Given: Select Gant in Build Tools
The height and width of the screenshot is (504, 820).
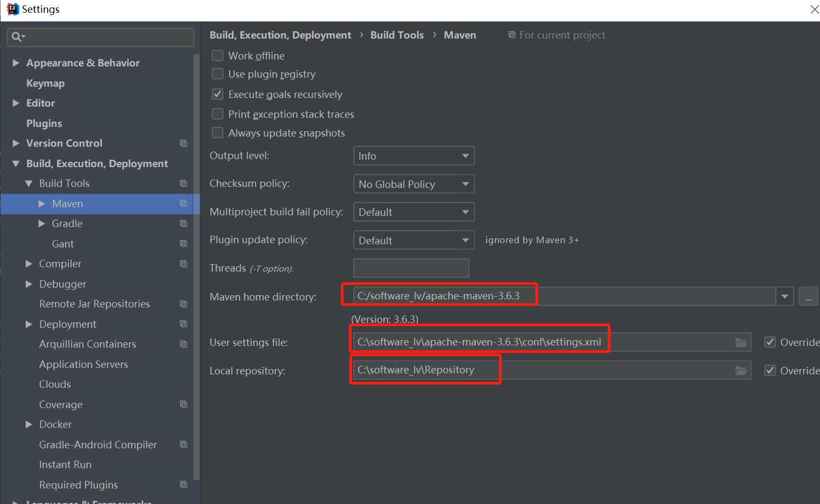Looking at the screenshot, I should coord(63,244).
